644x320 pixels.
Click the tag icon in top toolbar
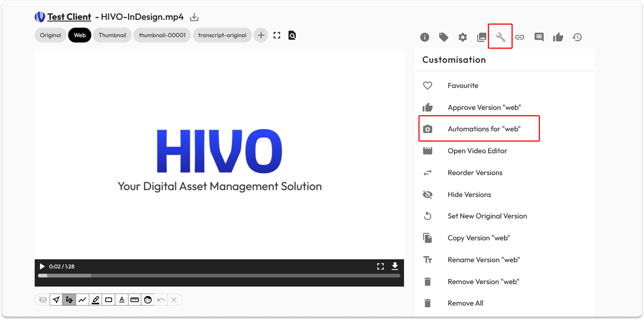coord(444,37)
